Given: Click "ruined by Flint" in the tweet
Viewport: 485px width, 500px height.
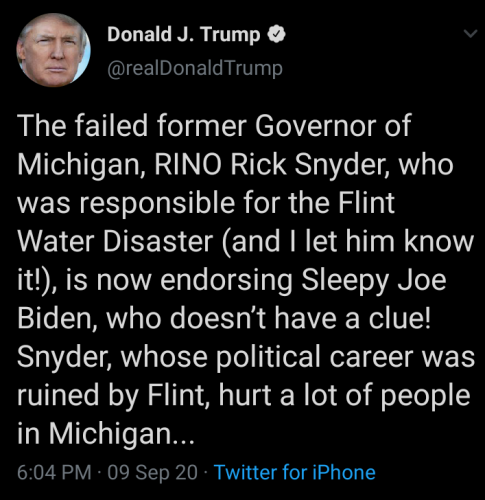Looking at the screenshot, I should (113, 396).
